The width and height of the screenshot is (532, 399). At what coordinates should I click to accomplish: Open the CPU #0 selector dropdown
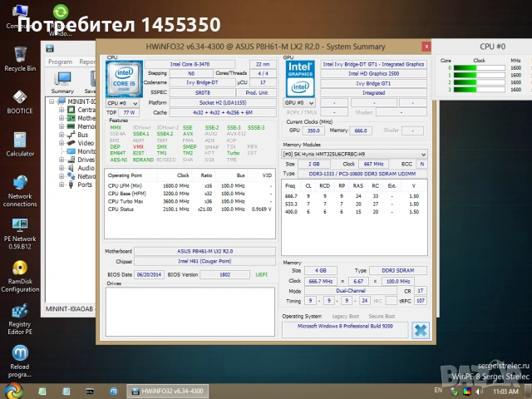pyautogui.click(x=122, y=103)
